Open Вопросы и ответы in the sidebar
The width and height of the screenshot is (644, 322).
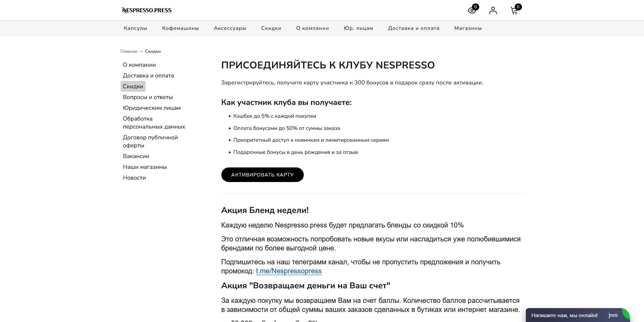point(148,97)
